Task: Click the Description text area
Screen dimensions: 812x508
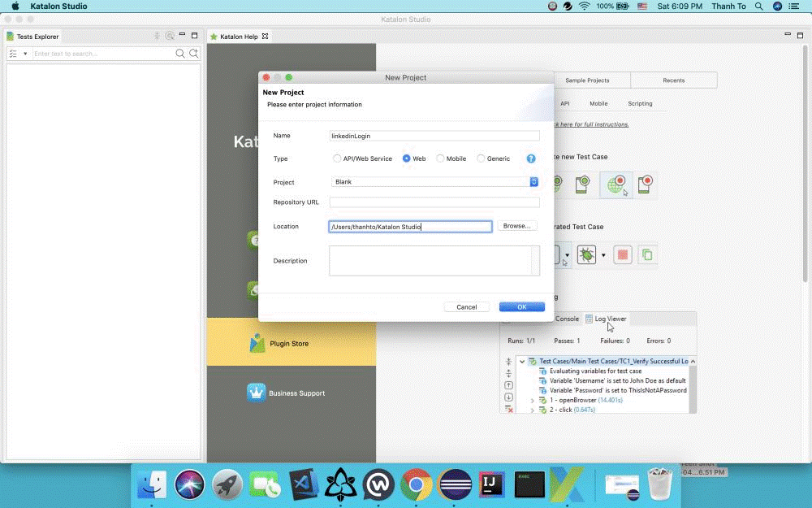Action: [x=434, y=261]
